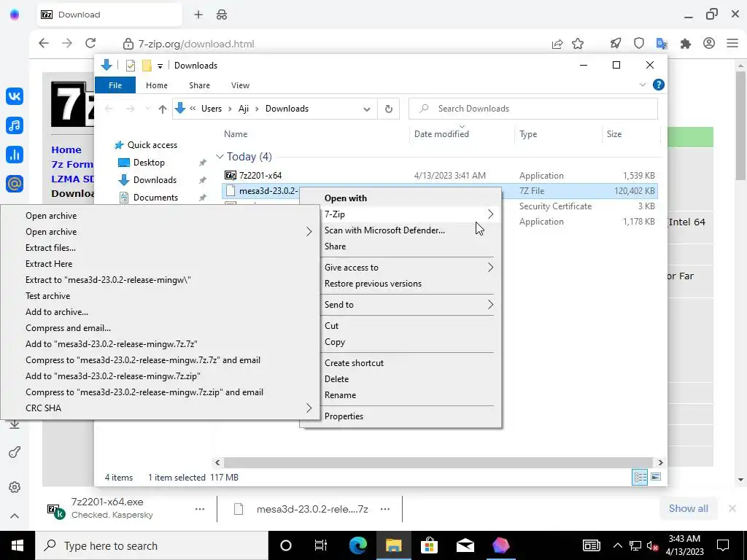Reload the 7-zip.org page

pyautogui.click(x=90, y=43)
